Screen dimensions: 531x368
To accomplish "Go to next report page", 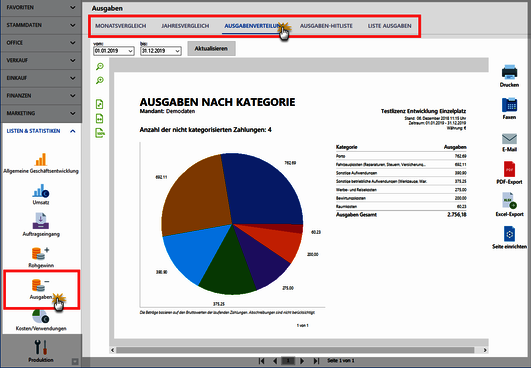I will (302, 361).
